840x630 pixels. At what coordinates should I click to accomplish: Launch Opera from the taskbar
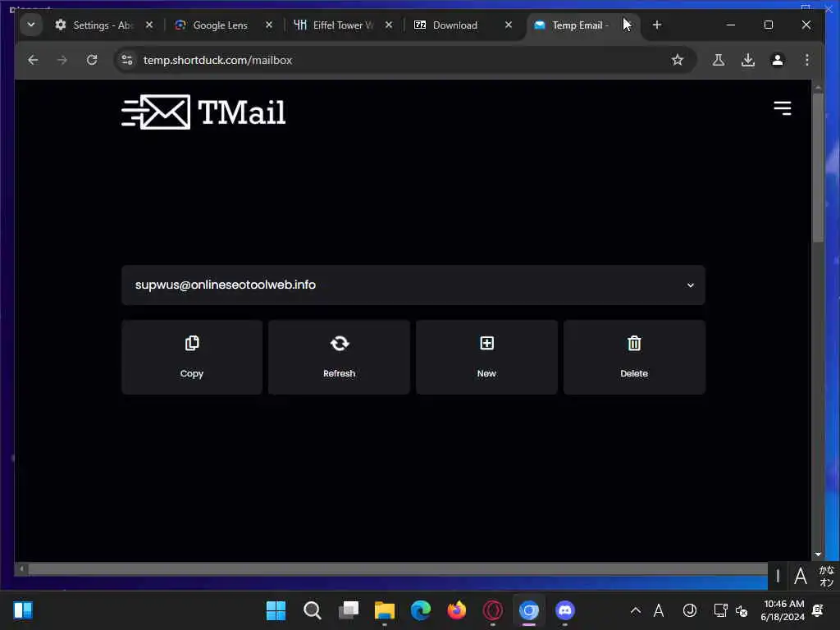point(493,610)
